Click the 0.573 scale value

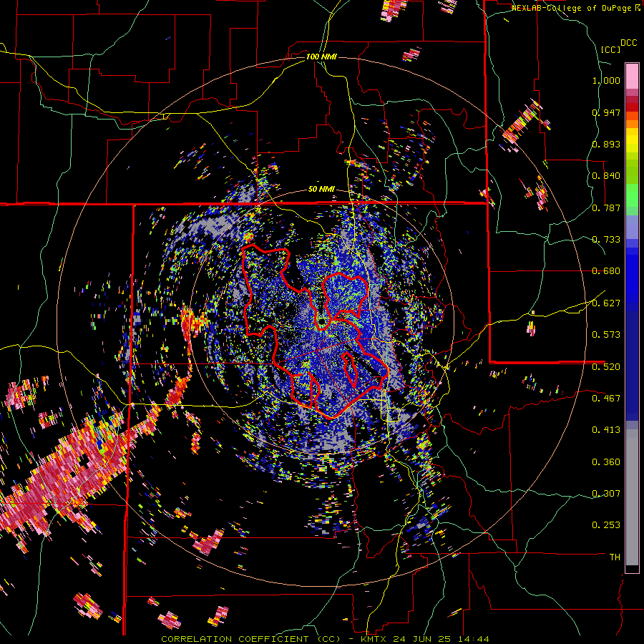pyautogui.click(x=606, y=335)
